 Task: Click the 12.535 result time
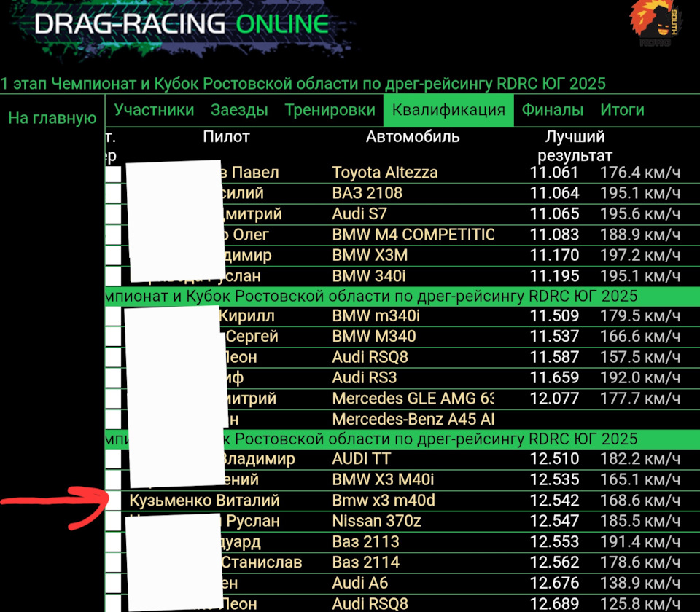tap(554, 479)
